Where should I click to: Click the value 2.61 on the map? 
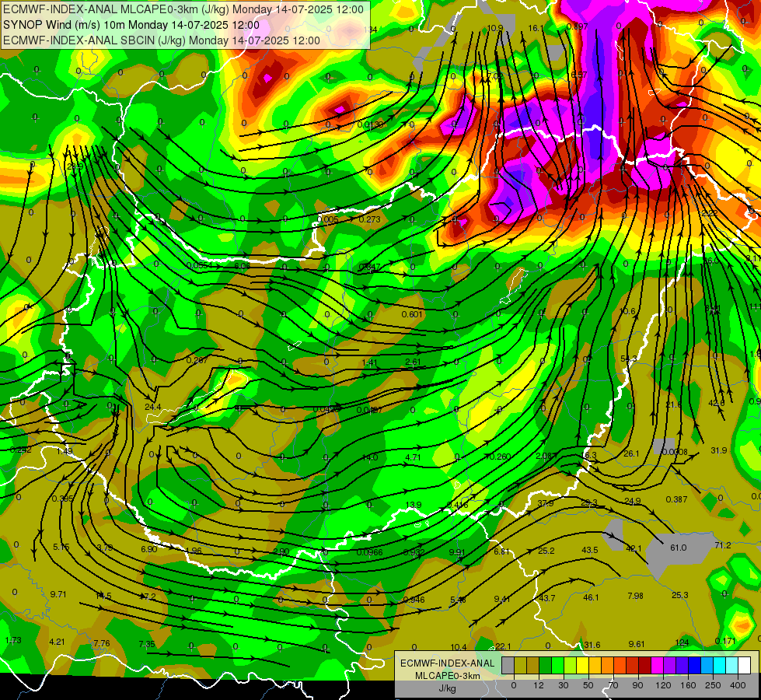(413, 362)
